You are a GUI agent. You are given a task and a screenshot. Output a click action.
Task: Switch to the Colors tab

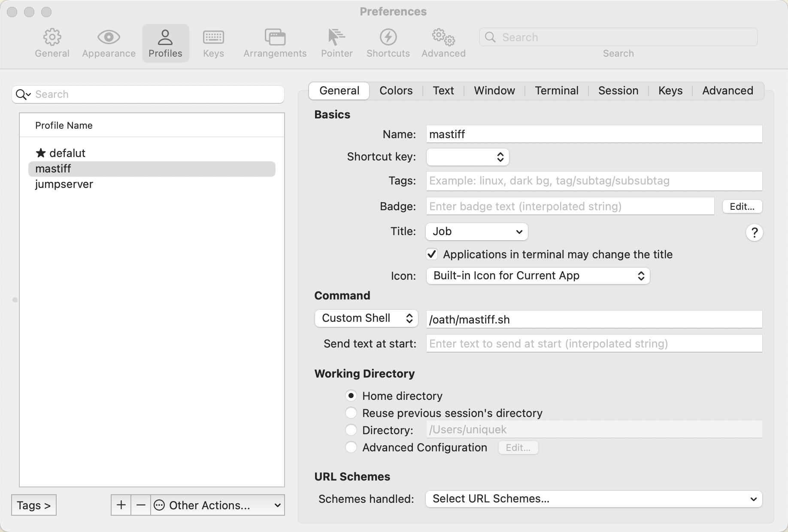396,91
